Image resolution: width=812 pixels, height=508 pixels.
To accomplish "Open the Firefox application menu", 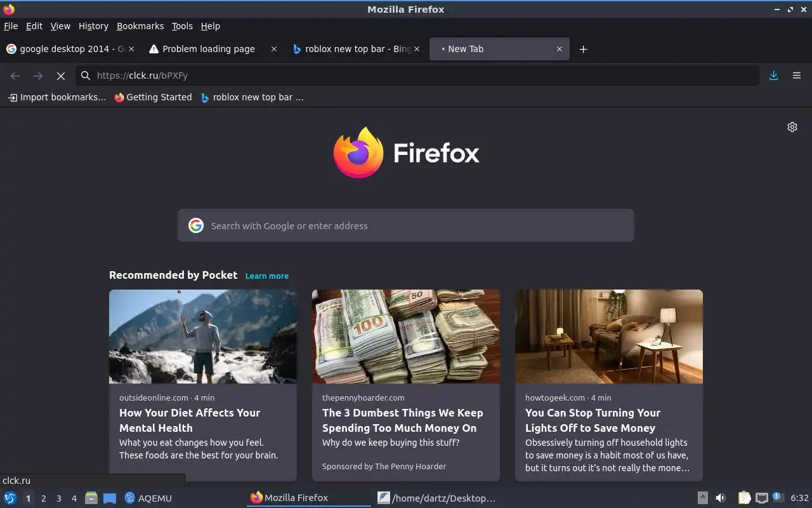I will pos(797,76).
